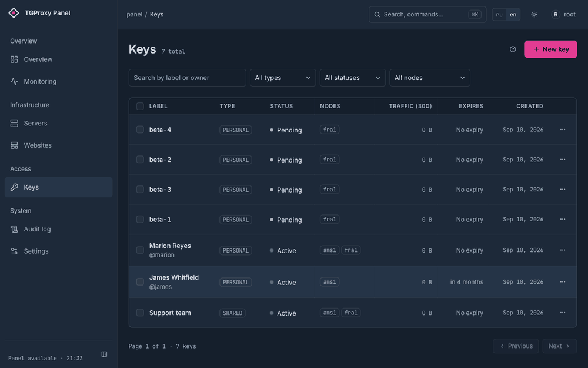Screen dimensions: 588x368
Task: Click the Active status of Support team
Action: pos(283,313)
